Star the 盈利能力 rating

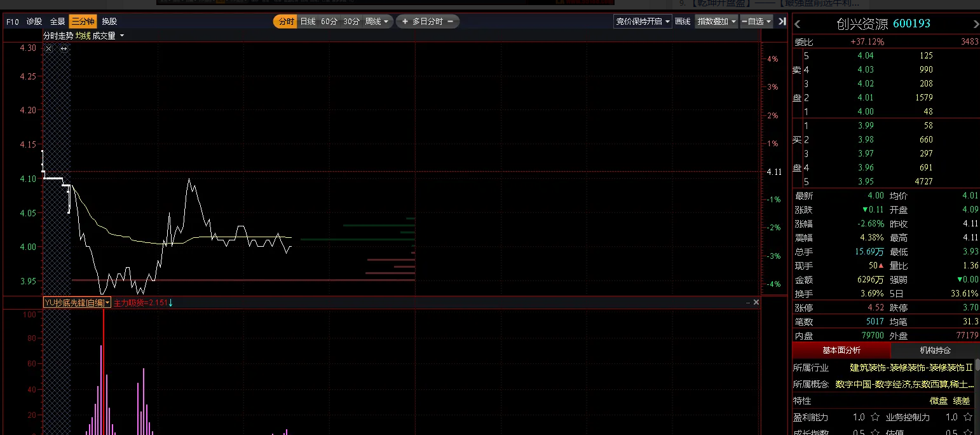click(x=875, y=417)
